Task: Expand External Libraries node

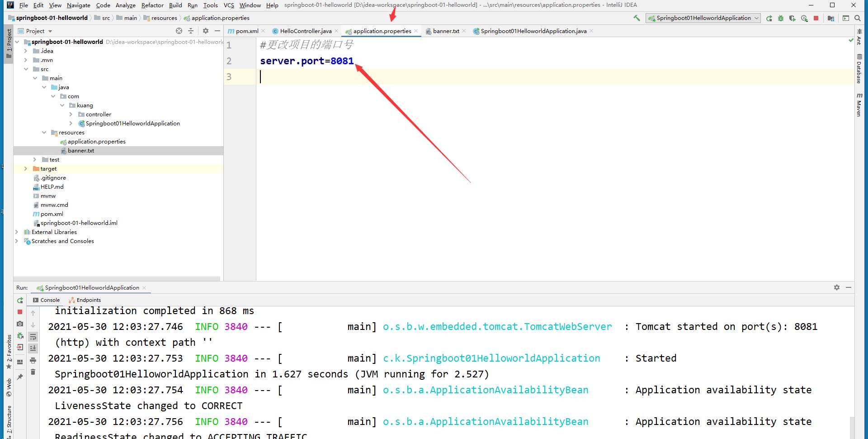Action: point(17,232)
